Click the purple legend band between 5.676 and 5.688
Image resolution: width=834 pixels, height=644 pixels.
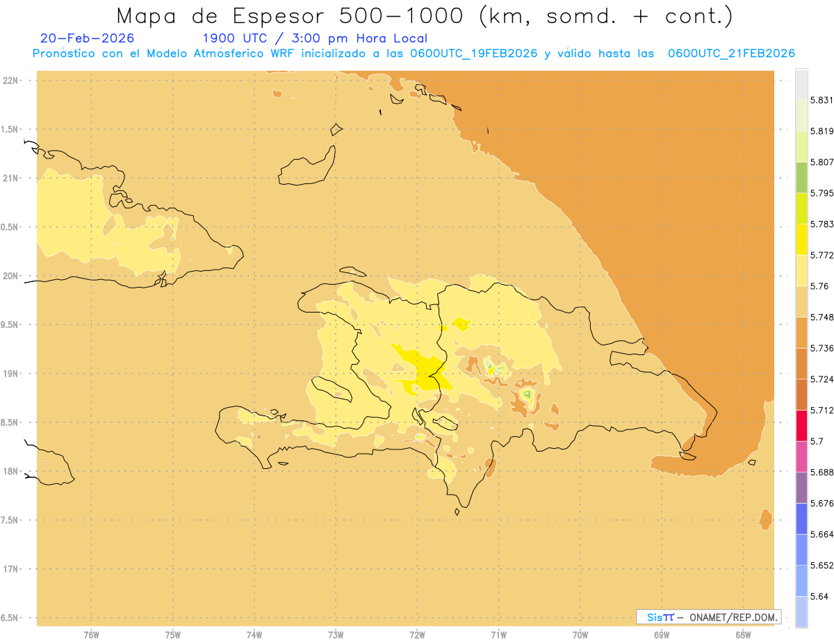click(x=801, y=488)
